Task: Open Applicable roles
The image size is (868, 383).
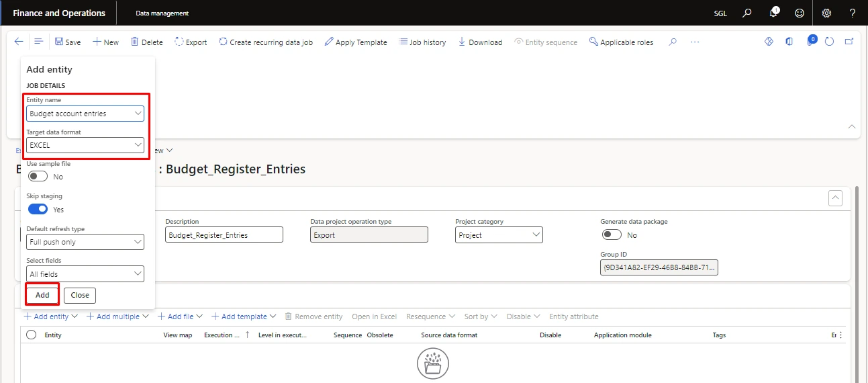Action: (621, 42)
